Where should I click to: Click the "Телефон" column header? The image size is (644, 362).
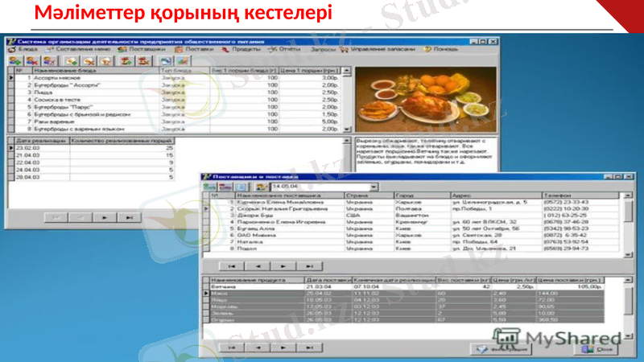580,195
